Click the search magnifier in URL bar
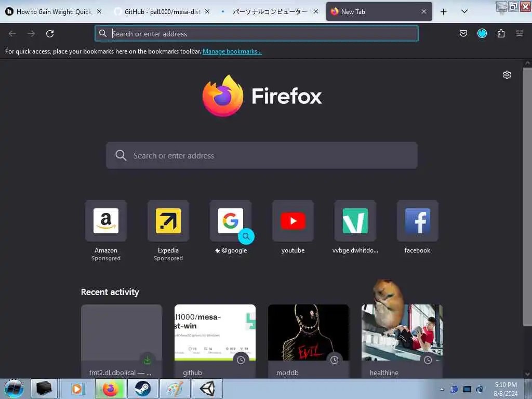The height and width of the screenshot is (399, 532). click(103, 33)
